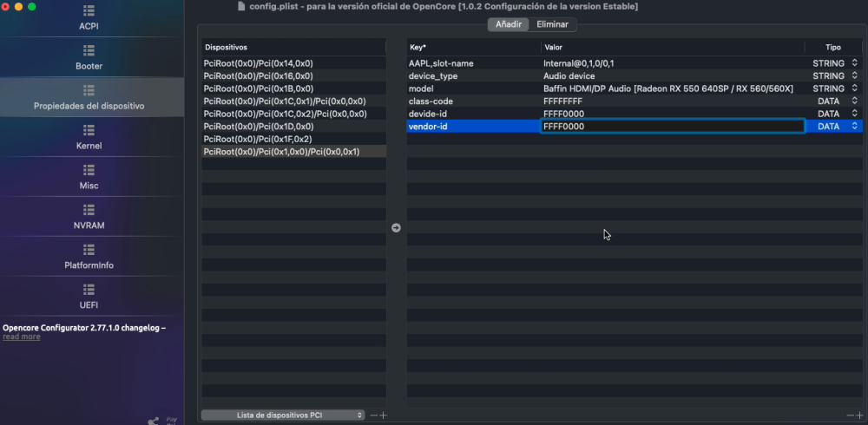Change type dropdown for device_type row
The image size is (868, 425).
(854, 75)
